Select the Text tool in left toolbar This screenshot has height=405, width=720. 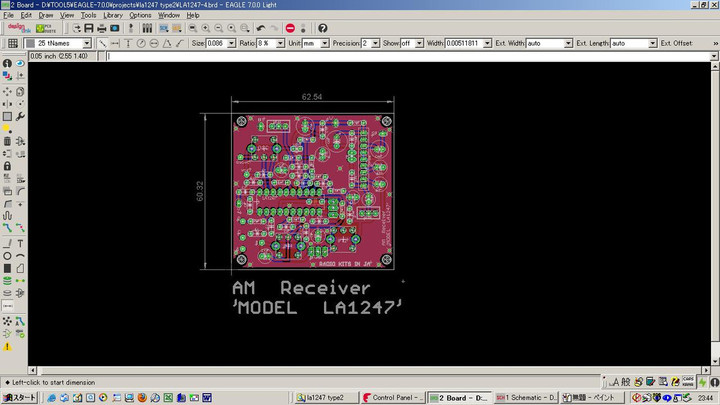click(x=20, y=243)
